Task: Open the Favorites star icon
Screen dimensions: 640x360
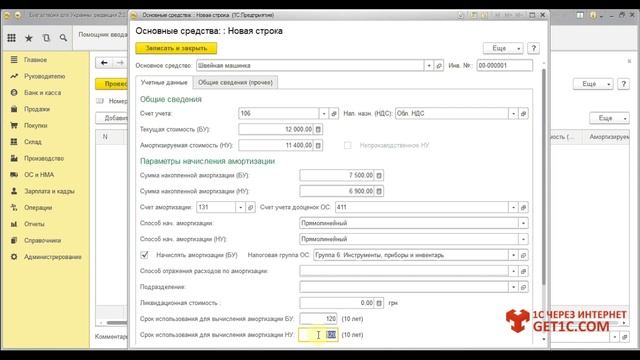Action: pos(29,38)
